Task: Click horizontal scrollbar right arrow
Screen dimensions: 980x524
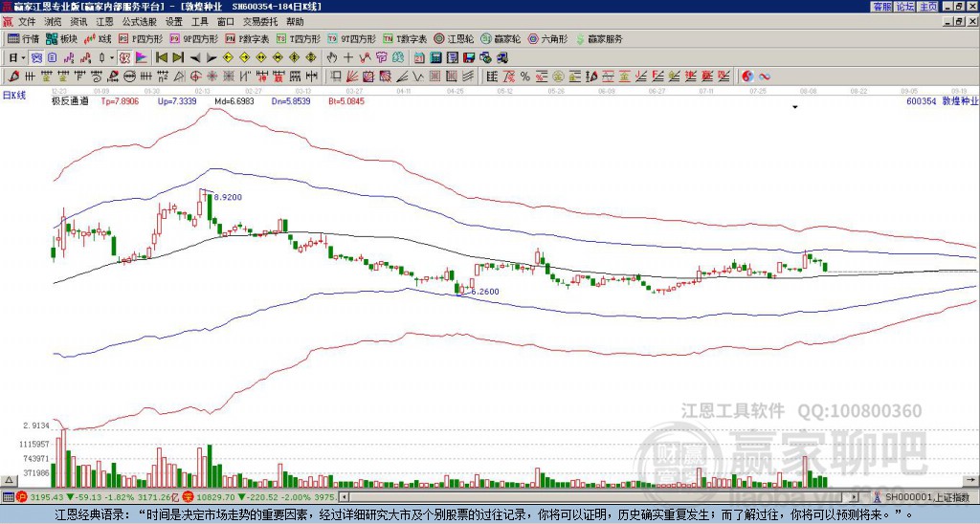Action: (x=855, y=497)
